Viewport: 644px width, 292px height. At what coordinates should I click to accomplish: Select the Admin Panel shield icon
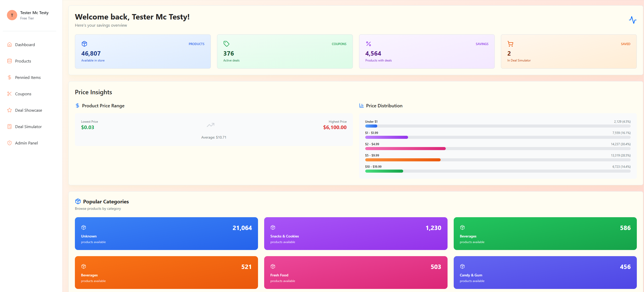coord(9,143)
